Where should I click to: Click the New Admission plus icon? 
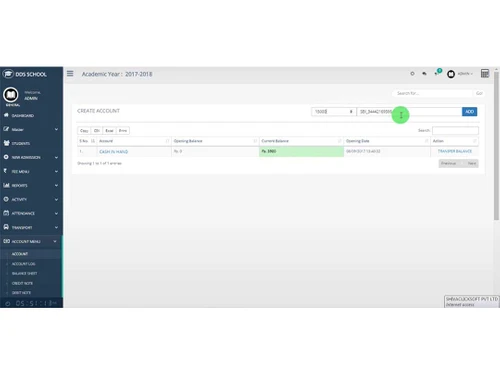coord(6,157)
